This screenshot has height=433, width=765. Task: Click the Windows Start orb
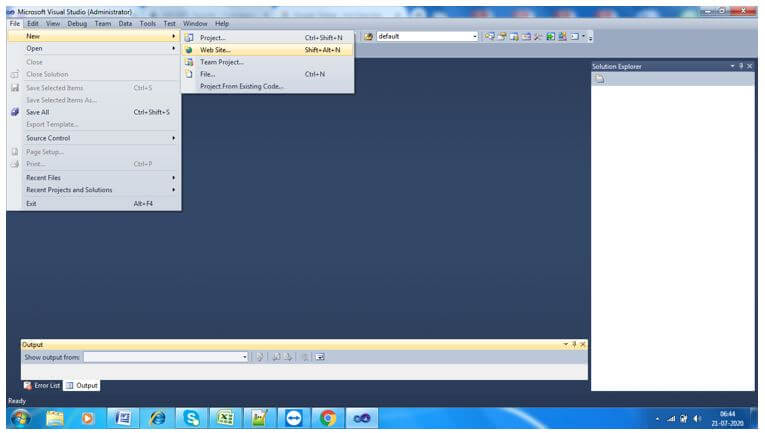pyautogui.click(x=20, y=418)
